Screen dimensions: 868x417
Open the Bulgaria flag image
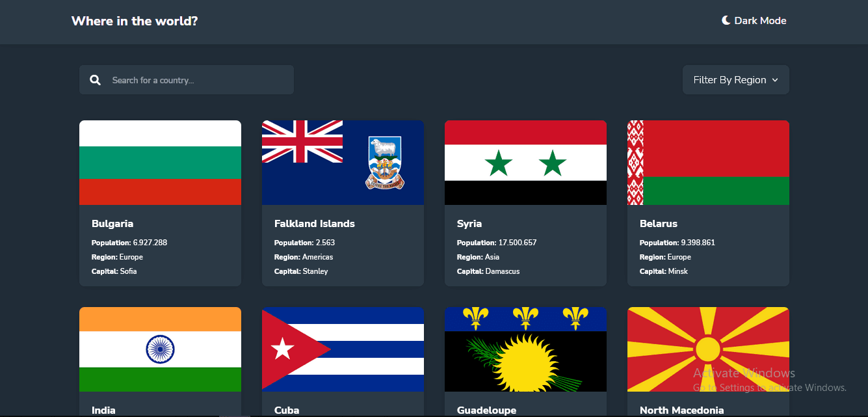click(x=160, y=163)
